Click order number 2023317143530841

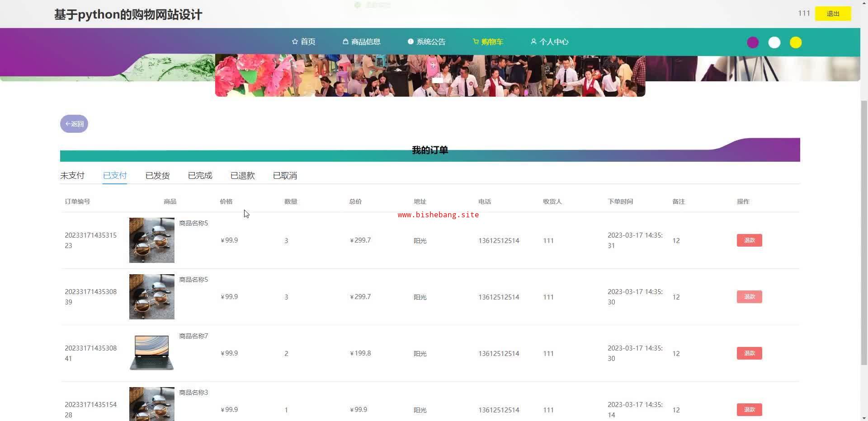(91, 353)
